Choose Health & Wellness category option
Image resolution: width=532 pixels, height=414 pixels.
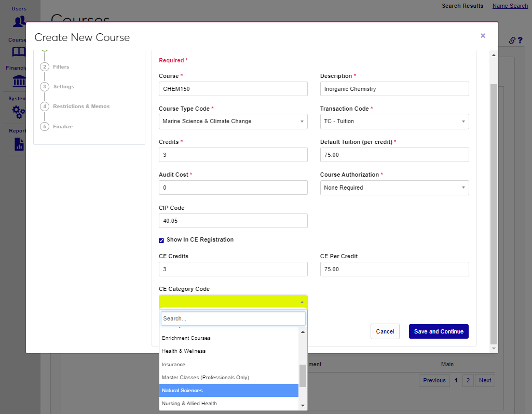(229, 351)
